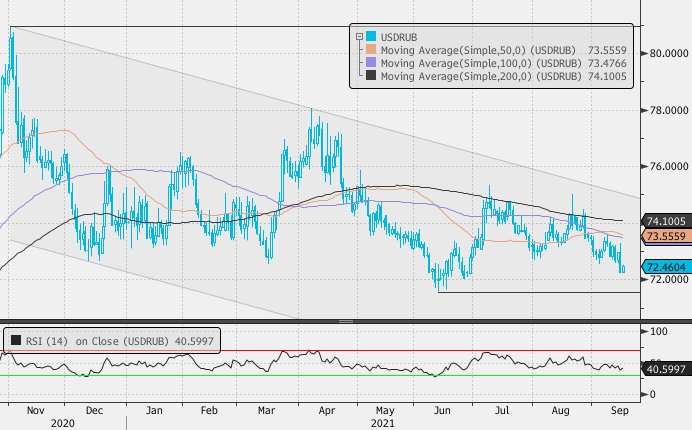
Task: Click the purple 100-day moving average swatch
Action: pyautogui.click(x=371, y=63)
